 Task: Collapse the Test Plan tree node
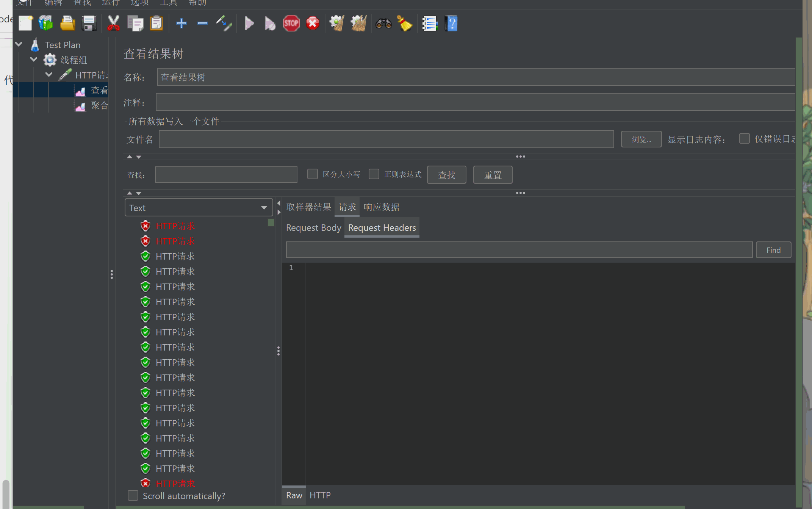pyautogui.click(x=19, y=44)
